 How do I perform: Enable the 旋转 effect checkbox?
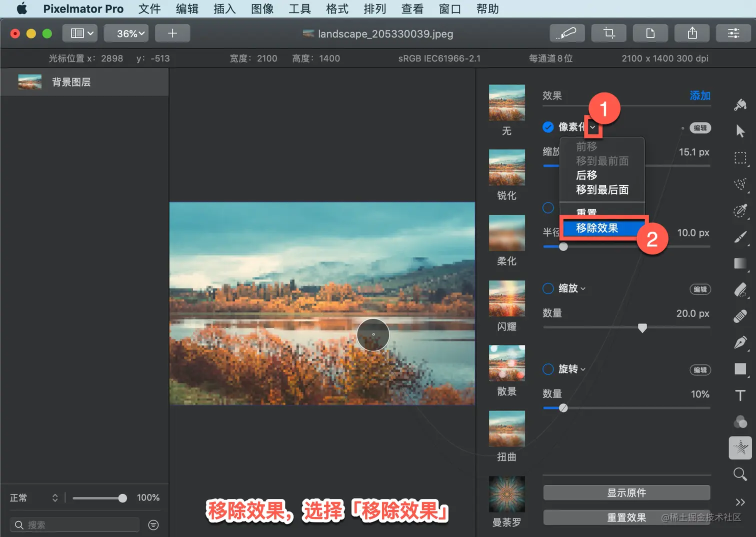click(x=548, y=369)
